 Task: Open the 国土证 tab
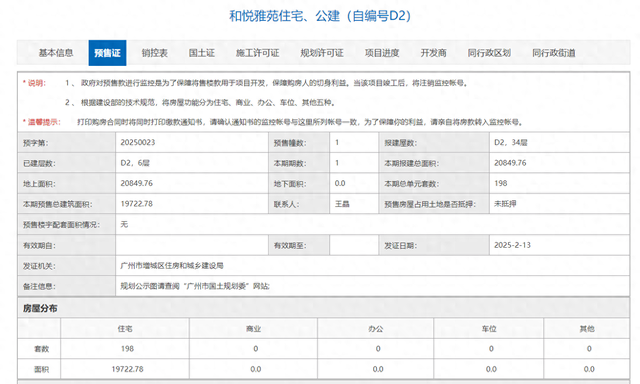tap(202, 53)
